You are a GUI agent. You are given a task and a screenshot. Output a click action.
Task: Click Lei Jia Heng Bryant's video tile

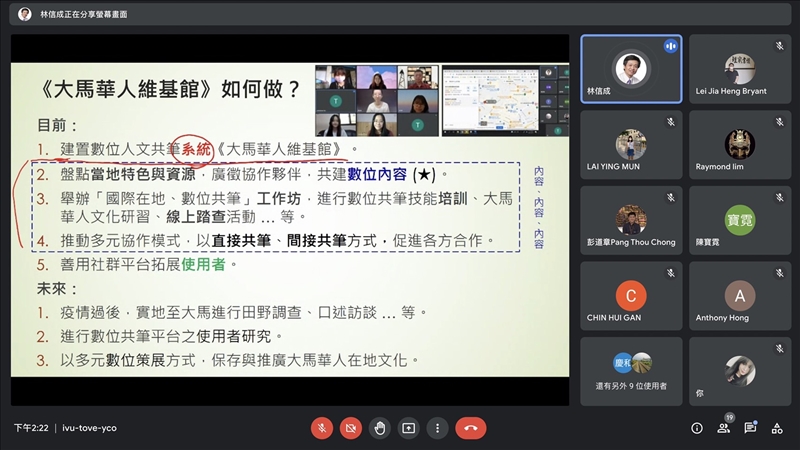[739, 69]
